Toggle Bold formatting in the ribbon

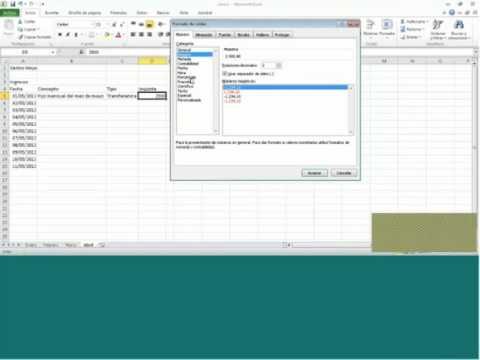(x=60, y=35)
